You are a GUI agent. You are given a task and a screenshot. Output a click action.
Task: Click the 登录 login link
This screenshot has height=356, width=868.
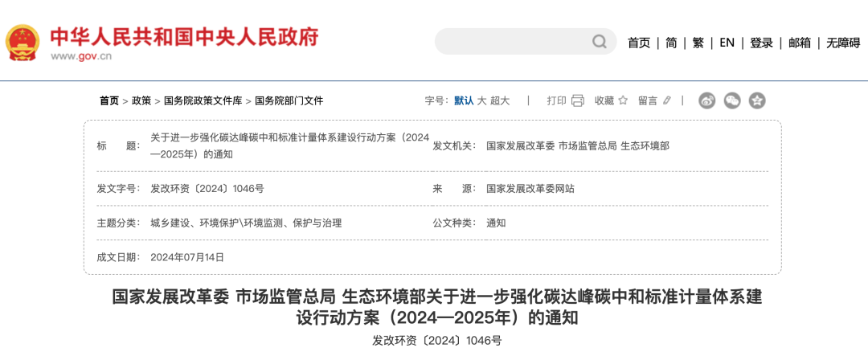[x=761, y=43]
